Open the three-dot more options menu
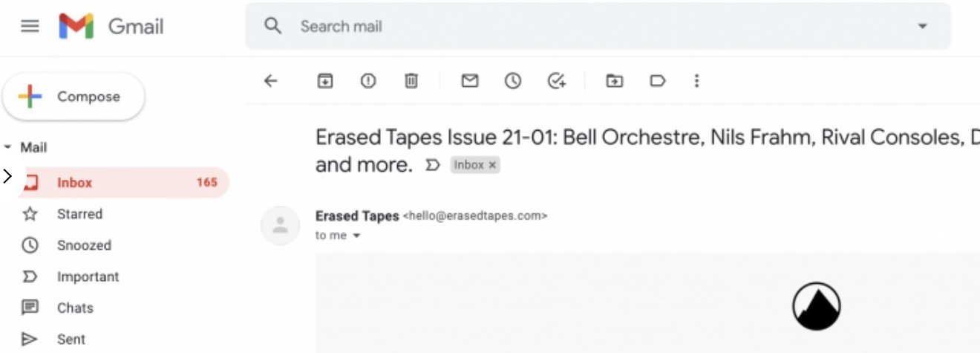The width and height of the screenshot is (980, 353). point(696,81)
